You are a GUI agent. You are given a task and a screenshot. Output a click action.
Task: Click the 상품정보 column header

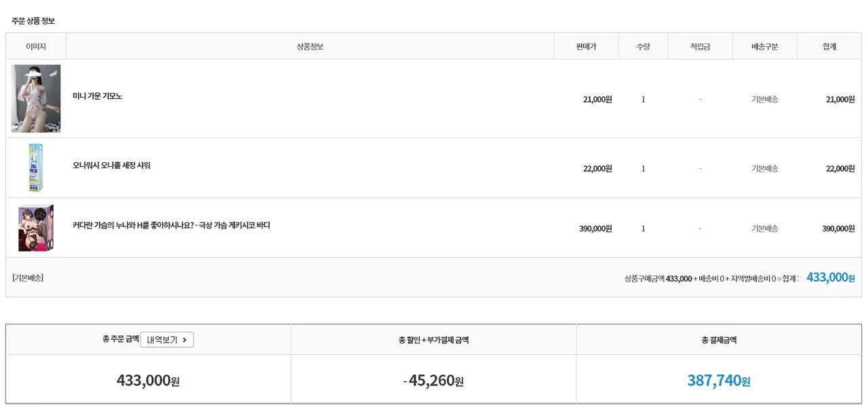click(310, 47)
